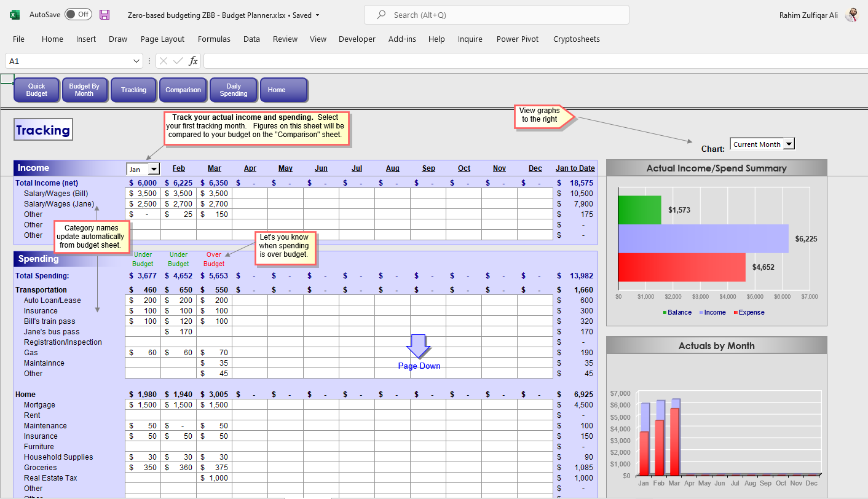This screenshot has width=868, height=499.
Task: Click the Tracking navigation button
Action: click(133, 90)
